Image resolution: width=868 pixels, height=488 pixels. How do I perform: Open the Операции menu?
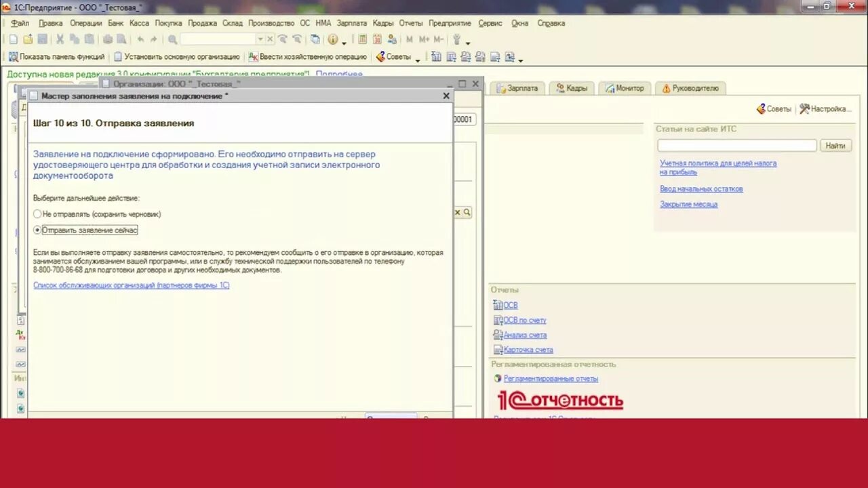(86, 23)
